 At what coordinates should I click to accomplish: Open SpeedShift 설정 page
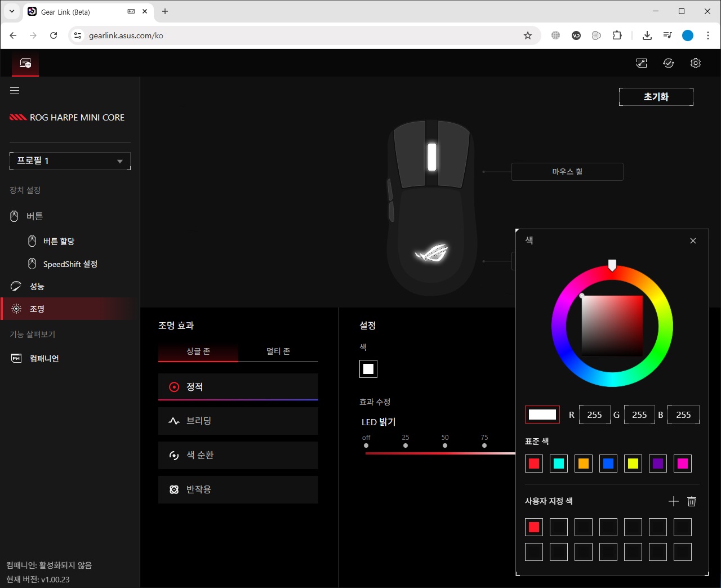pyautogui.click(x=70, y=264)
